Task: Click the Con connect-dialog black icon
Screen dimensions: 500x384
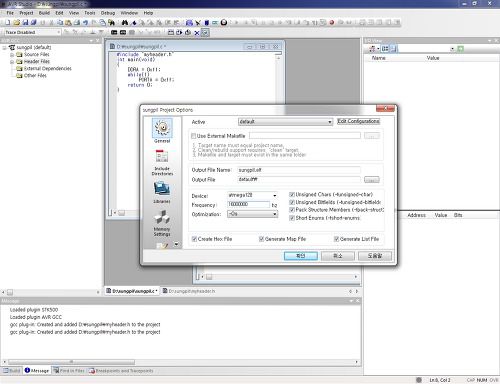Action: click(x=114, y=32)
